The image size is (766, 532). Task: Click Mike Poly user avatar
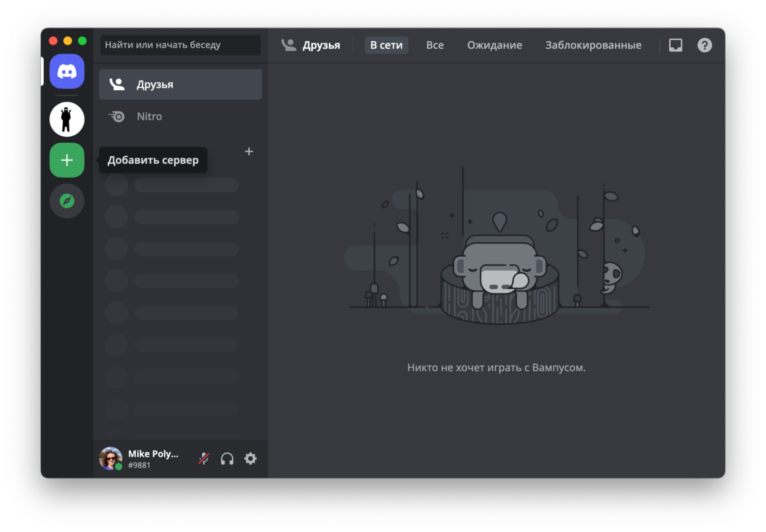click(111, 459)
